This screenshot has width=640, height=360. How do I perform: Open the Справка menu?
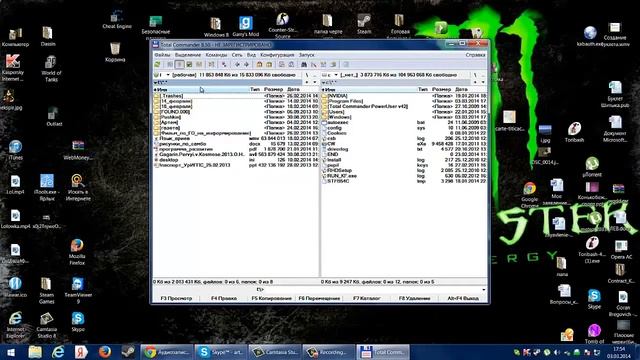click(476, 55)
